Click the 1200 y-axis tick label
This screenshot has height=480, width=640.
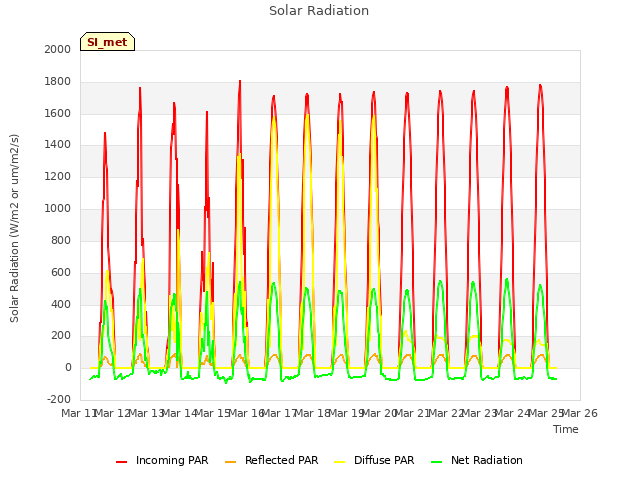point(58,176)
